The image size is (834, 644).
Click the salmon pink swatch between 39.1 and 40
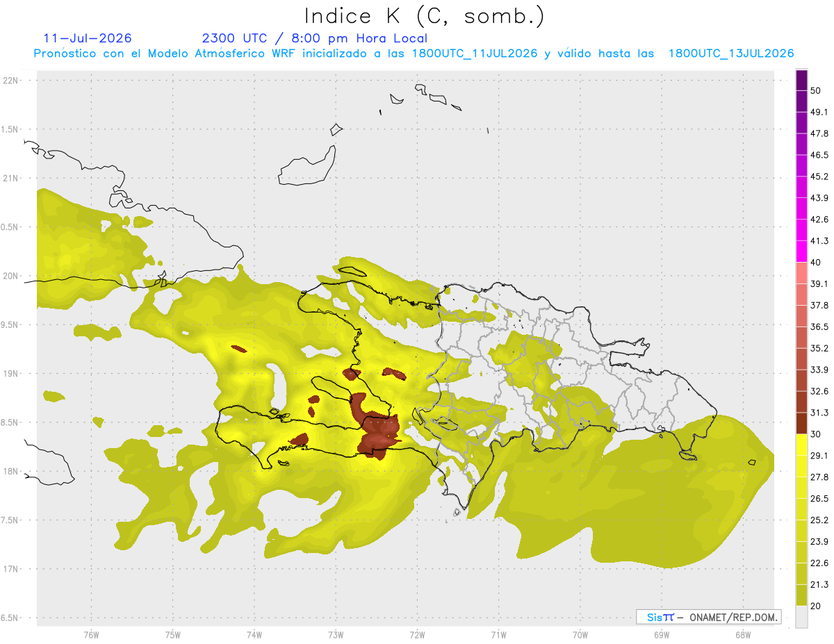[x=801, y=273]
